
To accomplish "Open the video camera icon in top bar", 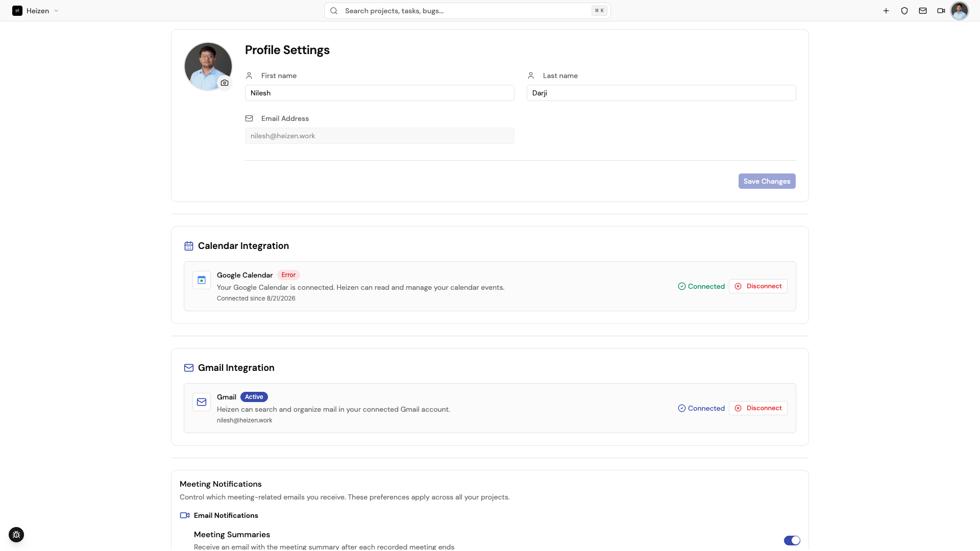I will [941, 11].
